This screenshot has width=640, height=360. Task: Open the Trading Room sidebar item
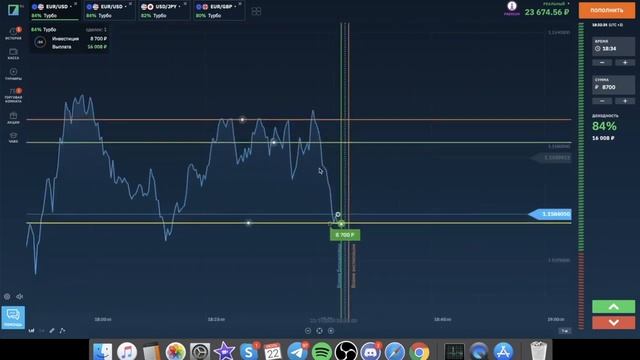coord(13,96)
